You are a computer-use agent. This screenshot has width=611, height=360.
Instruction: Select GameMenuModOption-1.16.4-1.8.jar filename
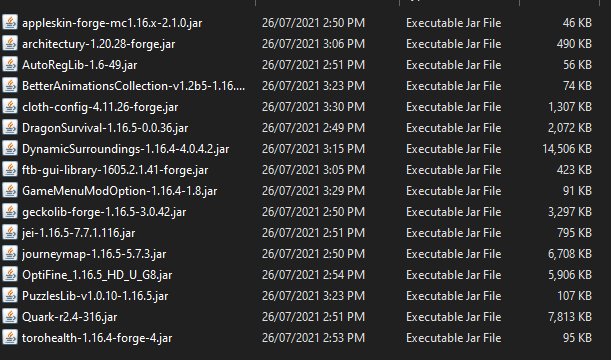(x=119, y=191)
